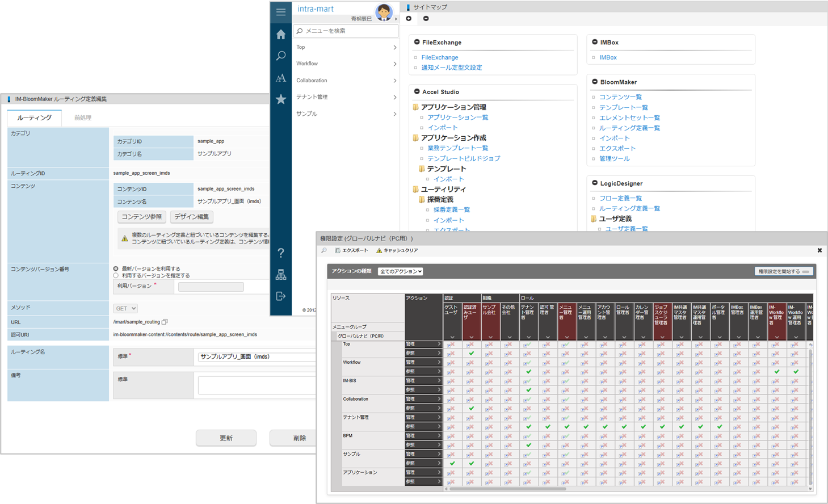Click the メニューを検索 search field
828x504 pixels.
[346, 31]
